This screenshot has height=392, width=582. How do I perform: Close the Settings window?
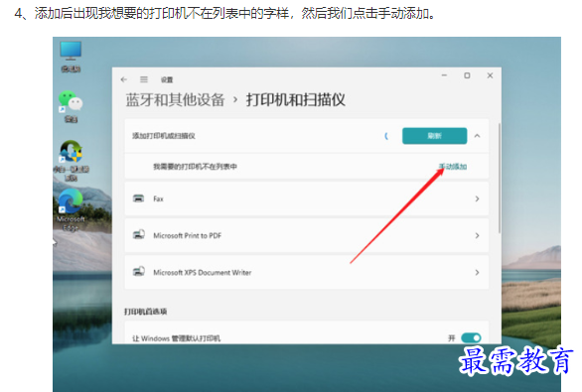pyautogui.click(x=490, y=75)
